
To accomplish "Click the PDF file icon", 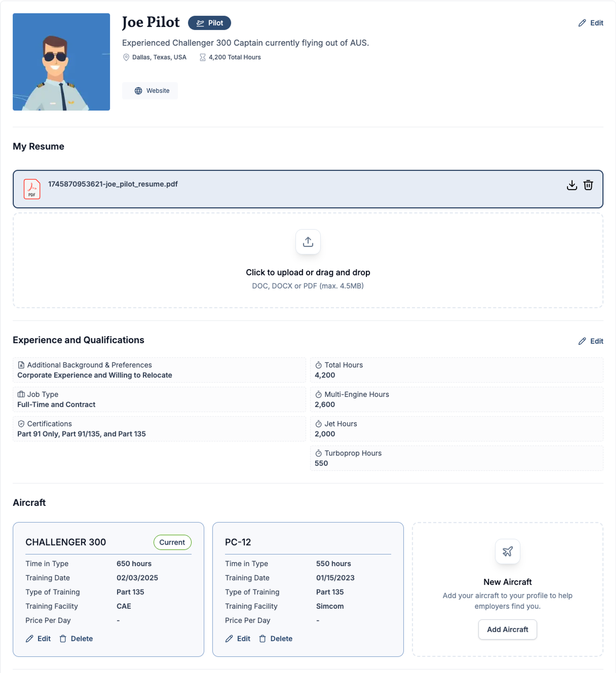I will [x=32, y=189].
